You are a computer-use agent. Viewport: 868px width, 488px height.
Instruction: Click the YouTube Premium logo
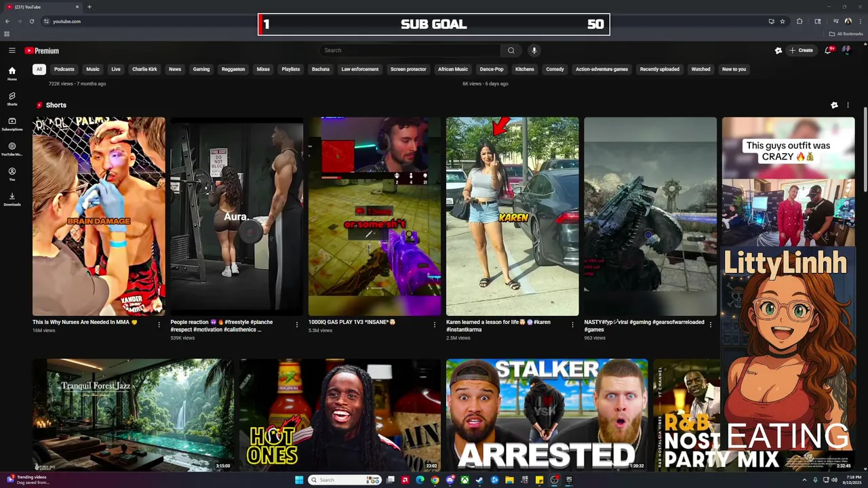click(42, 51)
